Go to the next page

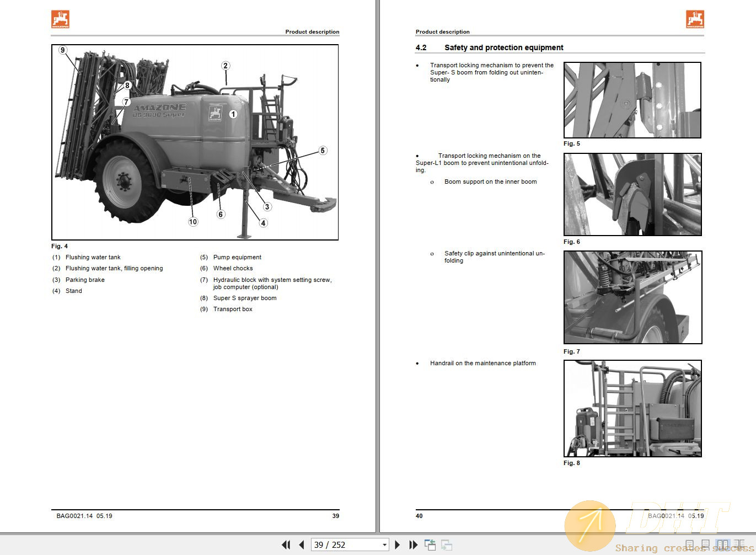point(398,545)
